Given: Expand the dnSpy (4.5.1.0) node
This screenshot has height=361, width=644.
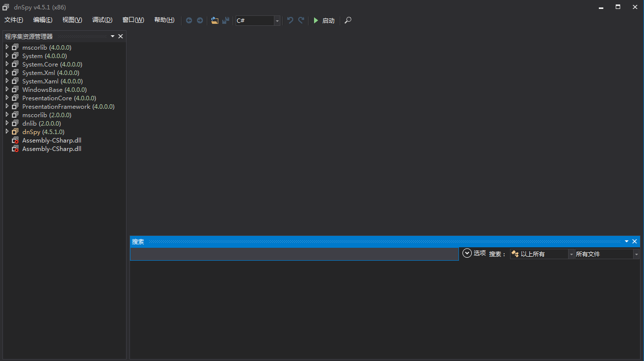Looking at the screenshot, I should [7, 132].
